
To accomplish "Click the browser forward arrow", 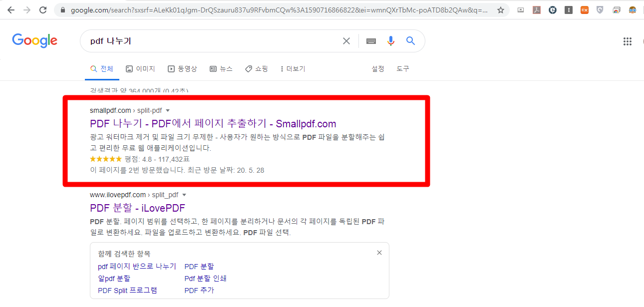I will 27,10.
